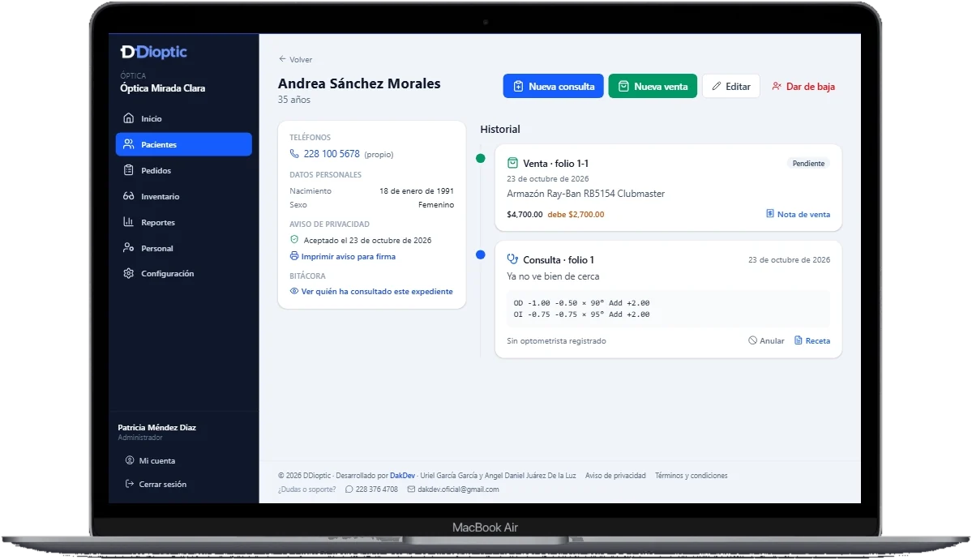Image resolution: width=972 pixels, height=560 pixels.
Task: Click the printer icon for privacy notice
Action: point(294,256)
